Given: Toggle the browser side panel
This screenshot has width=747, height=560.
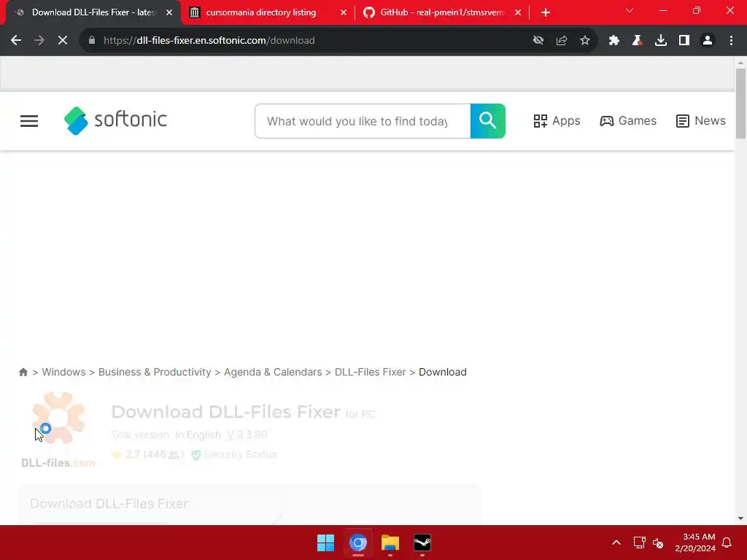Looking at the screenshot, I should pos(684,41).
